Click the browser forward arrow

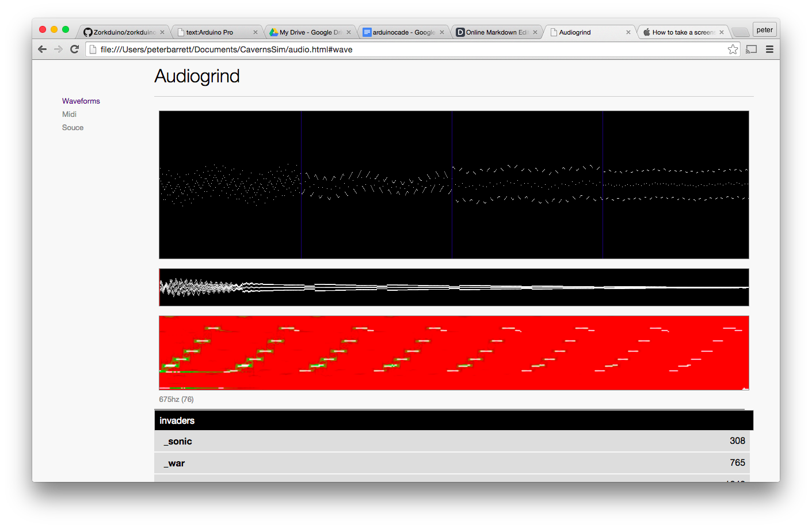coord(58,50)
